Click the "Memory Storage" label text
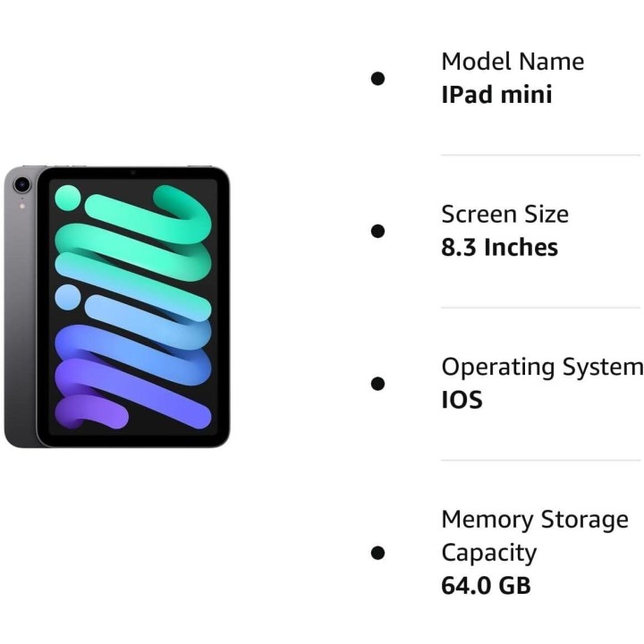The width and height of the screenshot is (644, 644). pyautogui.click(x=534, y=520)
